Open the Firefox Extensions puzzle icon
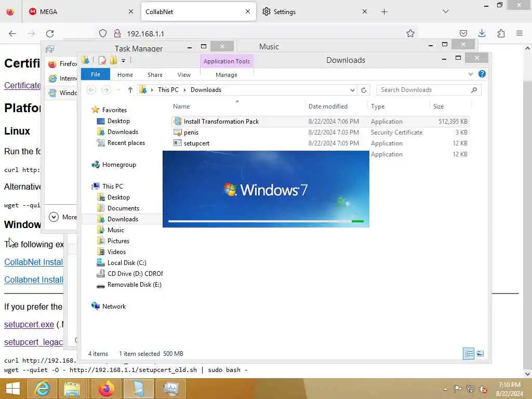532x399 pixels. point(501,33)
